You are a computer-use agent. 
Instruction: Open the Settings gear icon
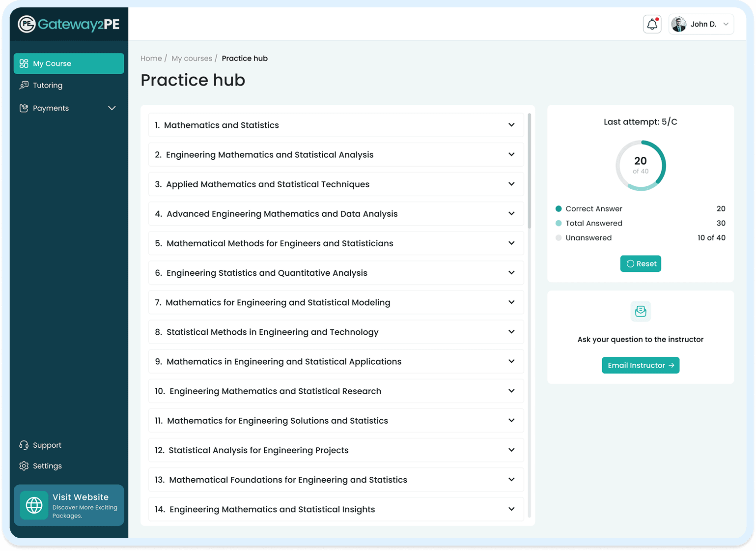point(23,465)
